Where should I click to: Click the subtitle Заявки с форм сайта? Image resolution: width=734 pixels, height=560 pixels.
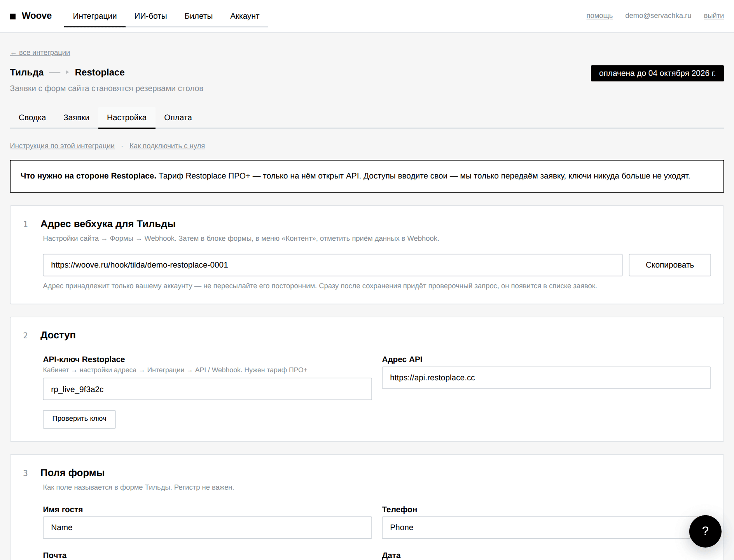pyautogui.click(x=107, y=89)
